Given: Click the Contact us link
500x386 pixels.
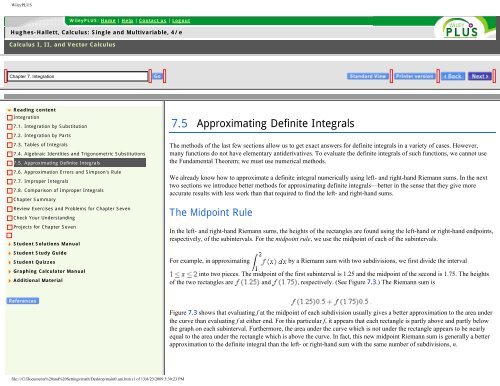Looking at the screenshot, I should coord(152,21).
